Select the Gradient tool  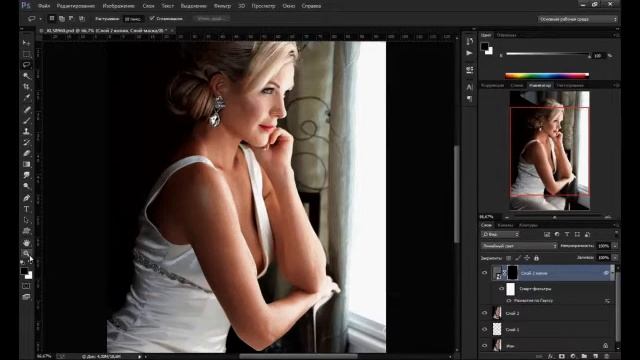[x=27, y=164]
